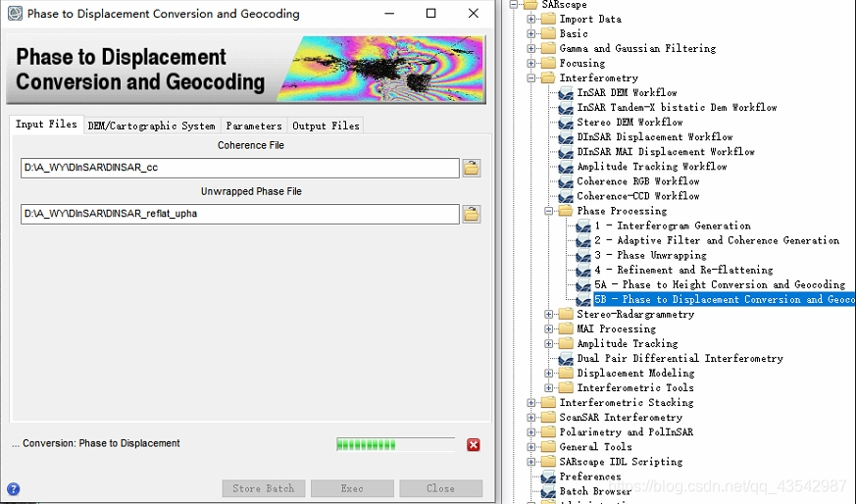Click the 3 - Phase Unwrapping icon
Viewport: 856px width, 504px height.
tap(583, 256)
